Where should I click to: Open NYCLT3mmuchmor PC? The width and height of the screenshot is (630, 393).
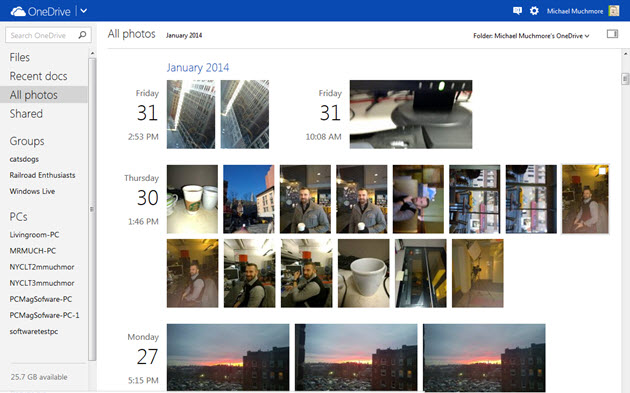[x=42, y=283]
